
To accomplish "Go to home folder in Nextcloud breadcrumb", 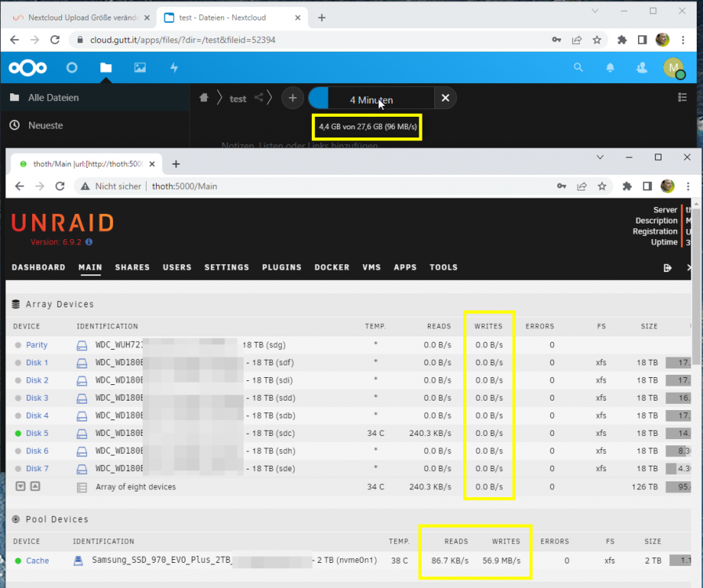I will click(204, 98).
